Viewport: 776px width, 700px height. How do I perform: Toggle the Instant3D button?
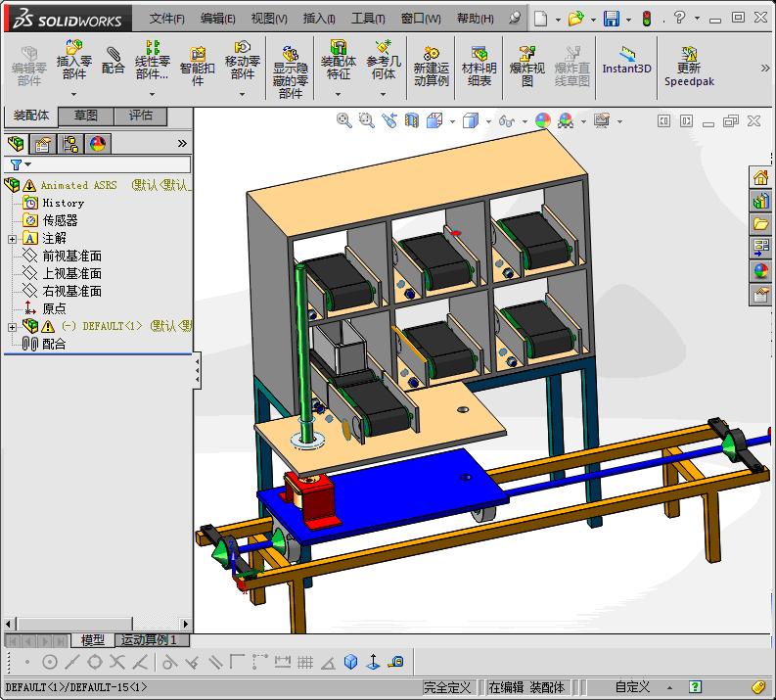pos(626,61)
